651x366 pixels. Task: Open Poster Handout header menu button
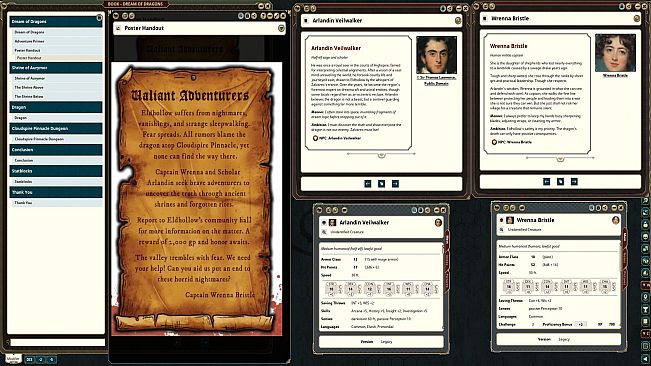(281, 28)
